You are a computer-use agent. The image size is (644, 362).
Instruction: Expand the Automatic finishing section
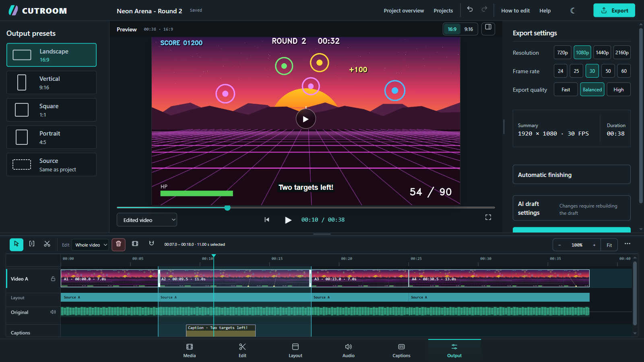pos(572,175)
